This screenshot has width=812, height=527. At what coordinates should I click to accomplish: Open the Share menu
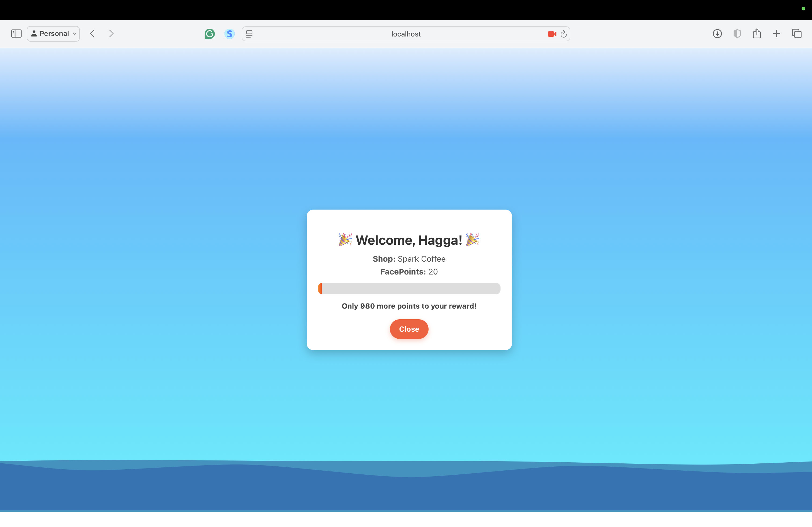pos(757,33)
